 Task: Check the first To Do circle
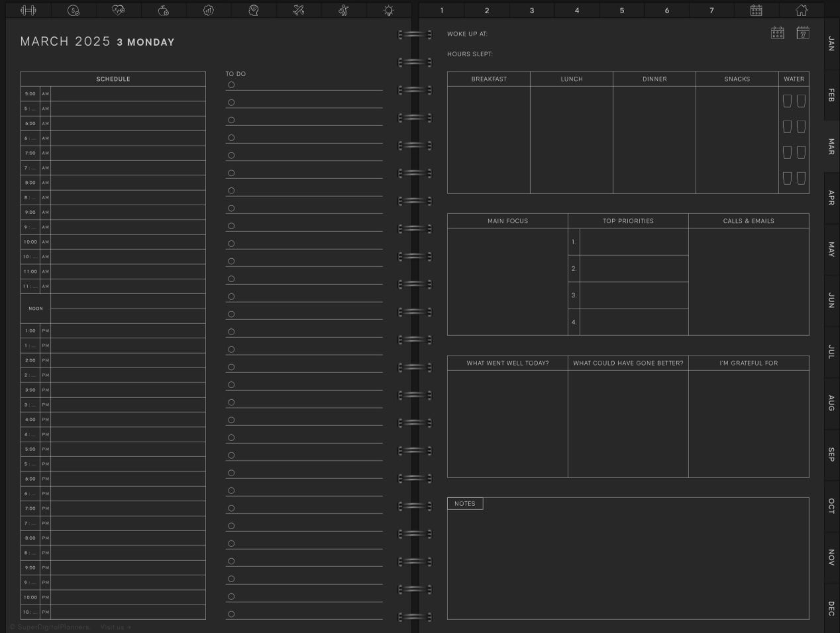point(231,85)
